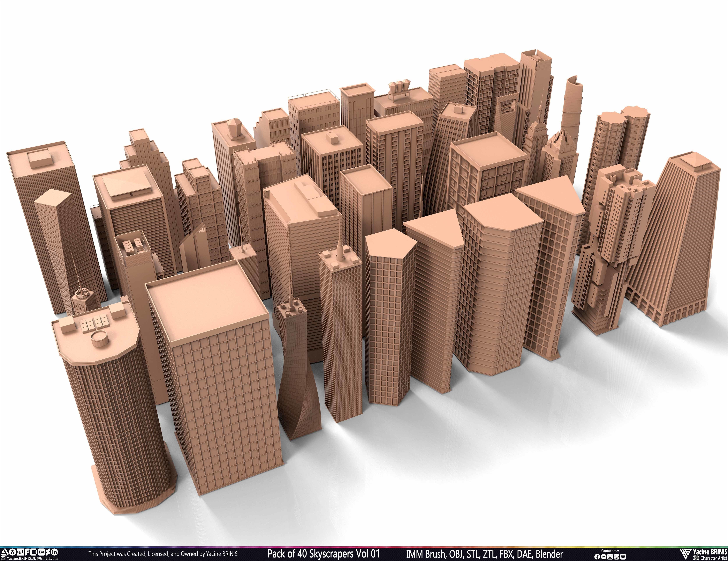728x561 pixels.
Task: Open the DeviantArt icon
Action: [x=48, y=552]
